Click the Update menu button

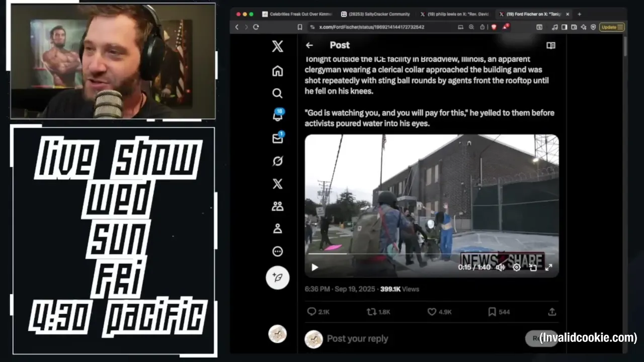tap(612, 27)
